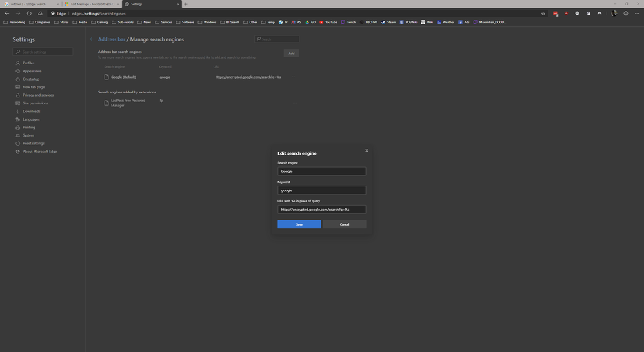Click the URL with %s input field

tap(321, 210)
